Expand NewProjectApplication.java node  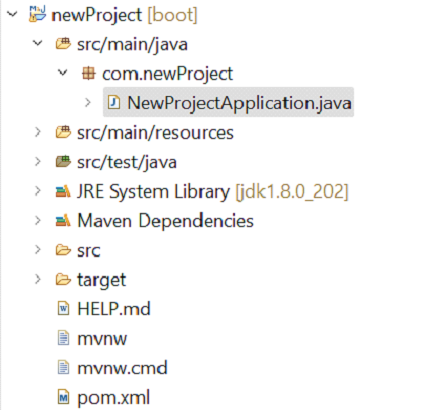[x=88, y=102]
